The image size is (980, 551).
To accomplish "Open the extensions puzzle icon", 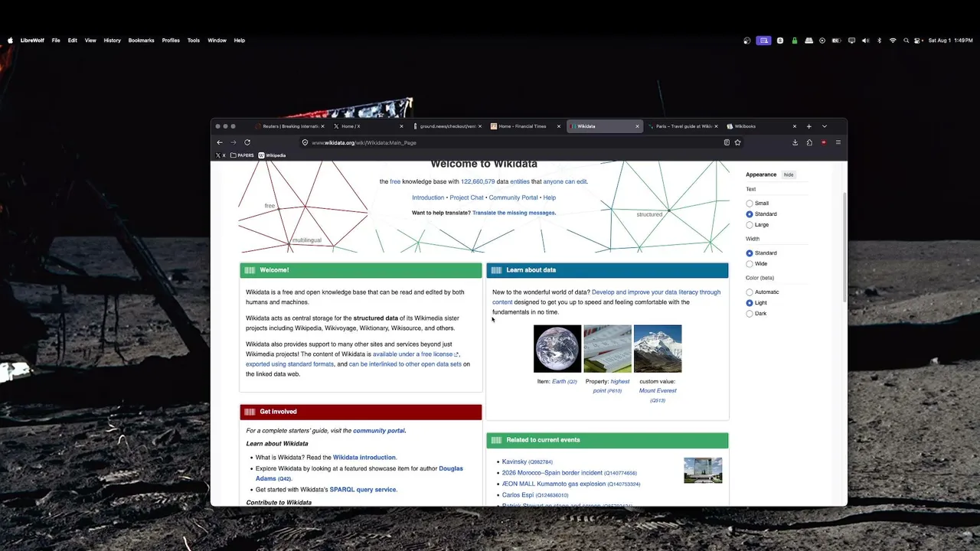I will click(x=809, y=142).
